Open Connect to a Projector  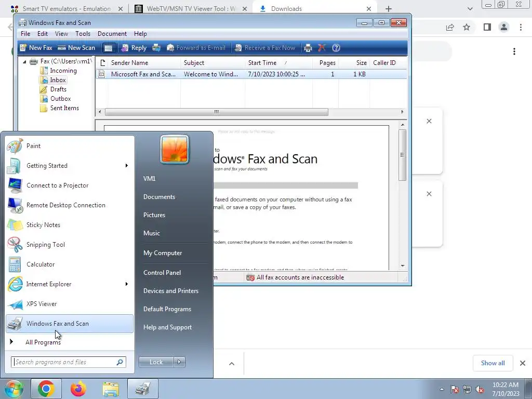[70, 185]
